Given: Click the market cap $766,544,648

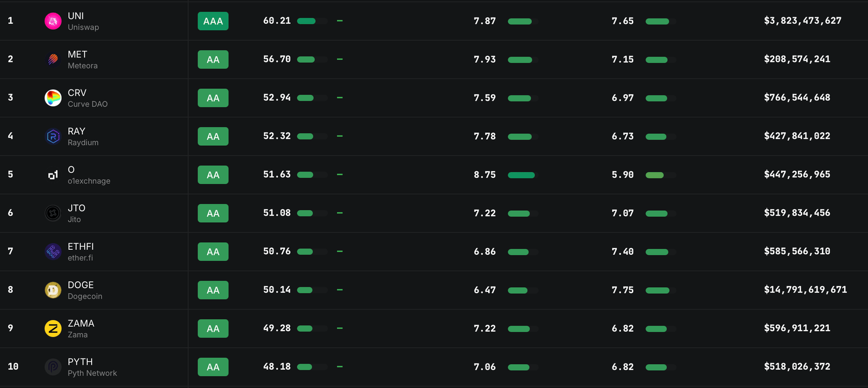Looking at the screenshot, I should pyautogui.click(x=797, y=98).
